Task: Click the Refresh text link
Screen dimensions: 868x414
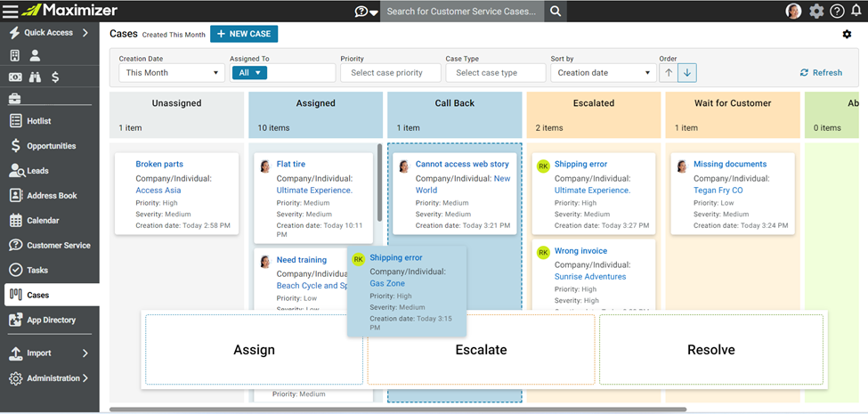Action: [828, 72]
